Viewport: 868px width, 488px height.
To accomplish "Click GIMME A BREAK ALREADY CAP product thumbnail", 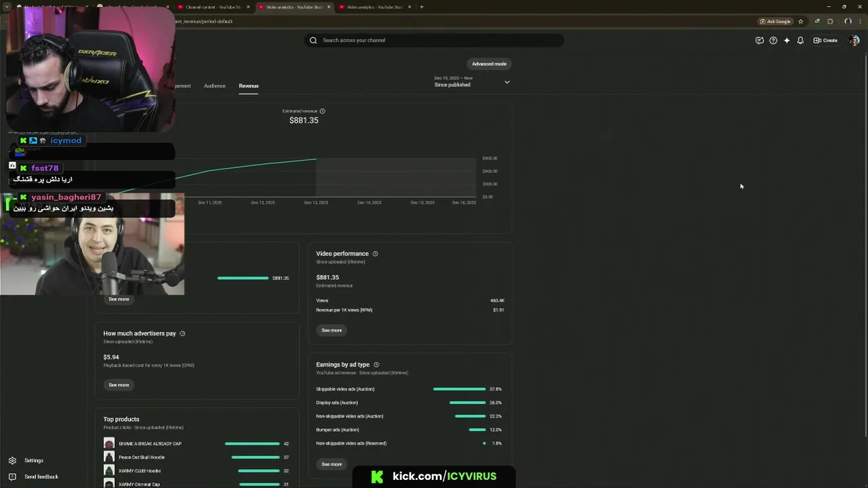I will coord(109,443).
